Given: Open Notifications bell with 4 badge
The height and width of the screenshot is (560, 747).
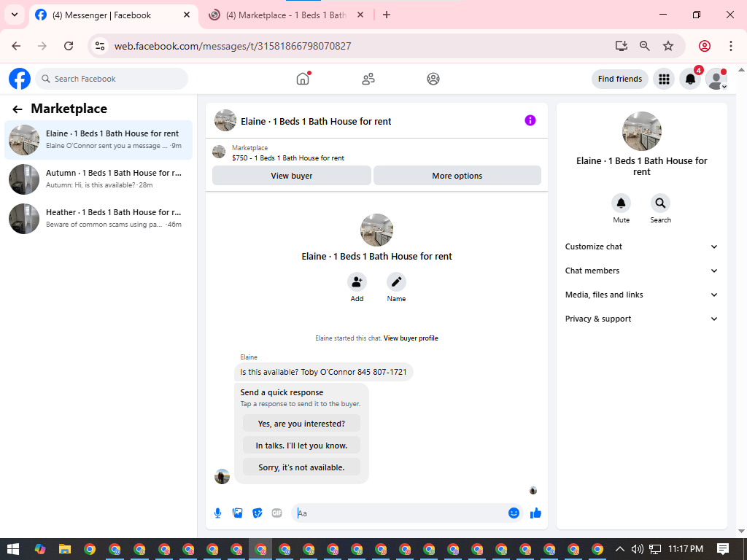Looking at the screenshot, I should point(690,79).
